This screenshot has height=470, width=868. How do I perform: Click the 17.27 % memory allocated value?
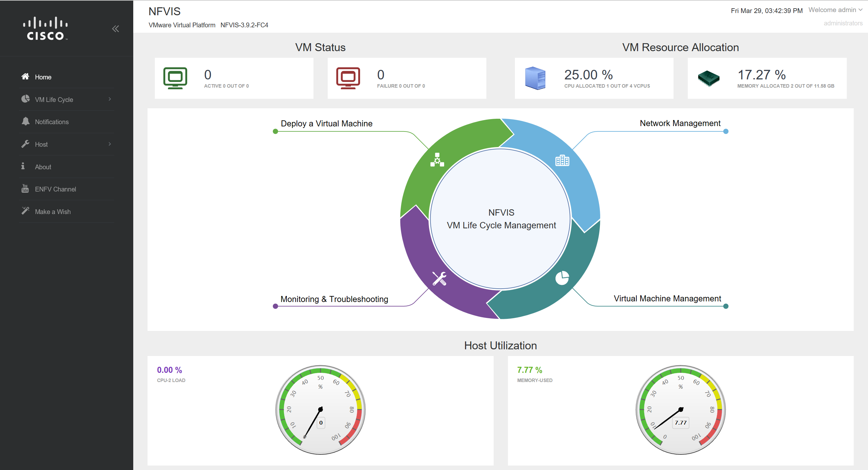(761, 75)
